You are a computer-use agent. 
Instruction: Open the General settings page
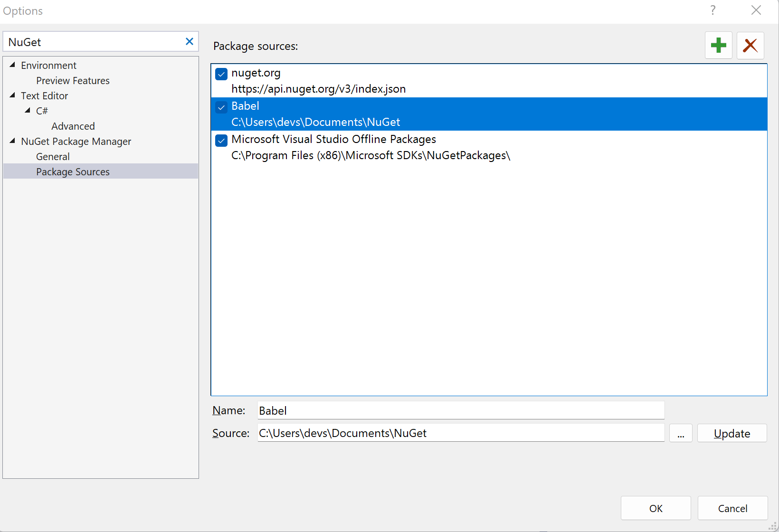point(53,157)
